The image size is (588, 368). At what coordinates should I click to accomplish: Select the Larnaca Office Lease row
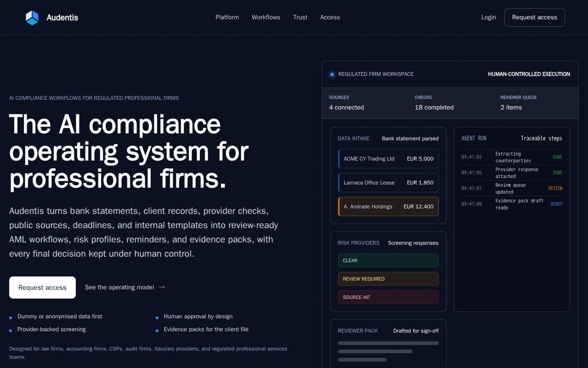(x=388, y=183)
